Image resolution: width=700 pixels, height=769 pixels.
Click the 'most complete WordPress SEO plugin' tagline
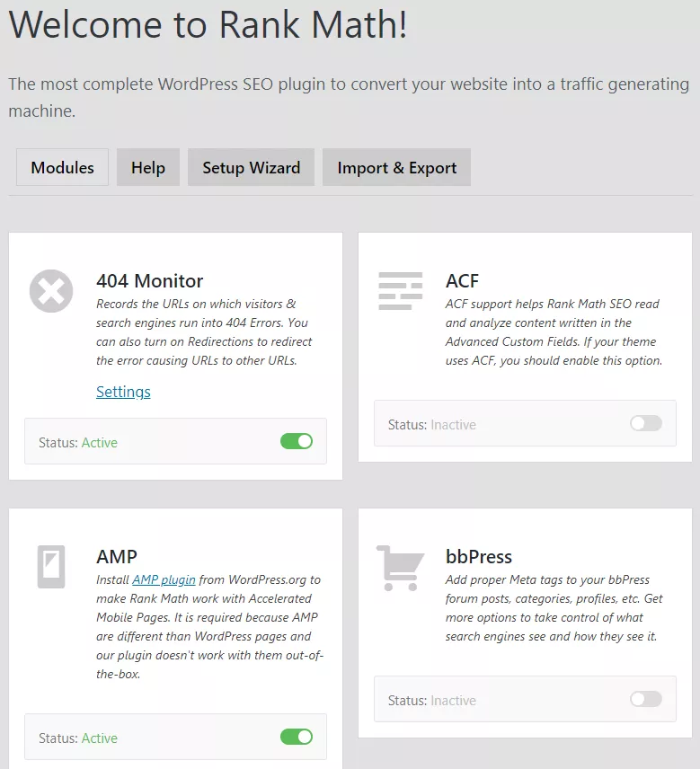click(x=349, y=97)
